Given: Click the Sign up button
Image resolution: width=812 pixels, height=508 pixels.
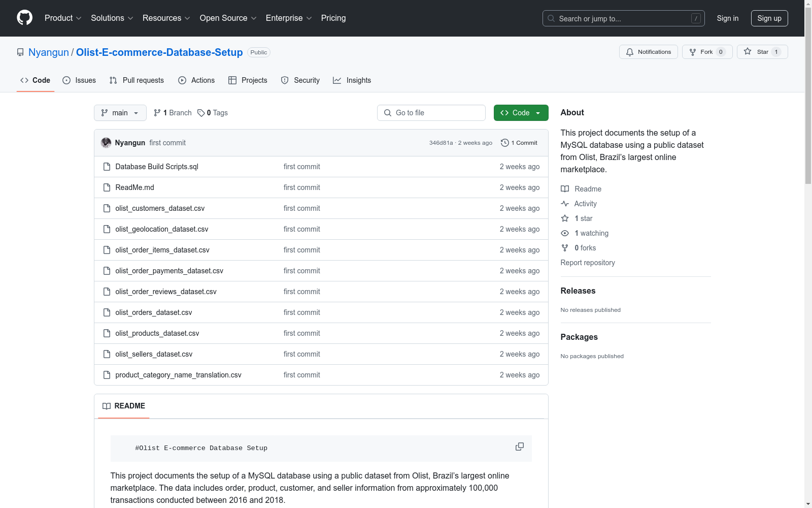Looking at the screenshot, I should (769, 18).
